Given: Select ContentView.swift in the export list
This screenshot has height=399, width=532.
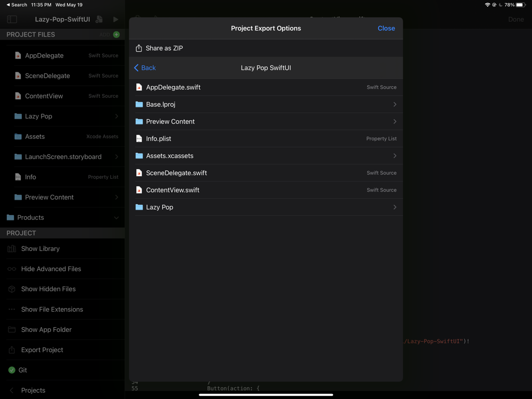Looking at the screenshot, I should click(x=266, y=190).
